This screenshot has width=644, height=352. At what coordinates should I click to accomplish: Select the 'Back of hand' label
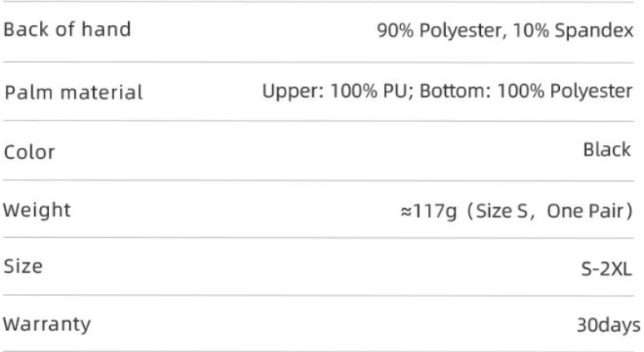point(68,29)
